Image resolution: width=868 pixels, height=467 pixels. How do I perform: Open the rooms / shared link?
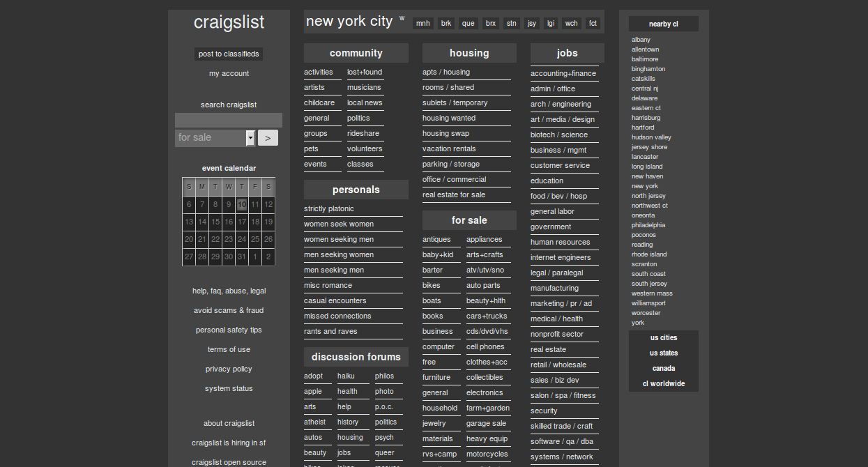[x=448, y=87]
